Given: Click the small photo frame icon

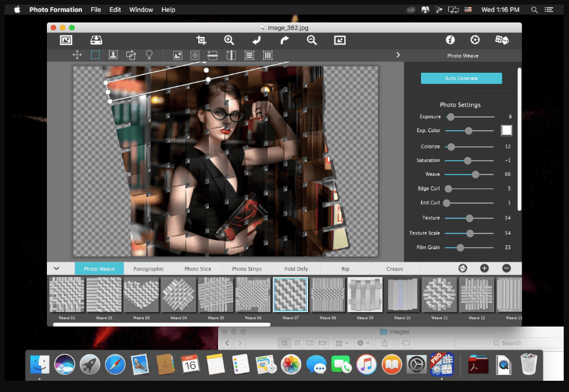Looking at the screenshot, I should (x=178, y=55).
